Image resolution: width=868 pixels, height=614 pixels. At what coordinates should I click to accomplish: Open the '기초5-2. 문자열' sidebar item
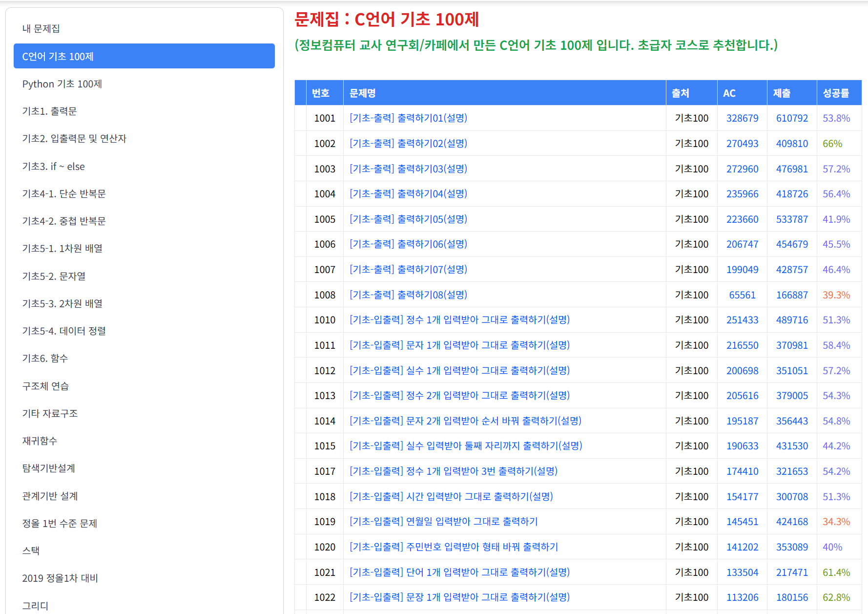pos(54,276)
